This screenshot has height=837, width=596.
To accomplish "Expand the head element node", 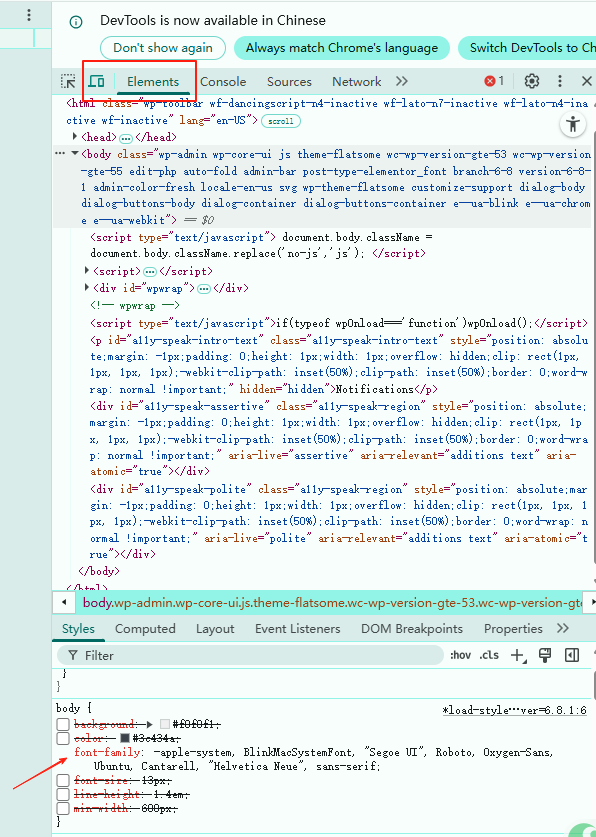I will (75, 137).
